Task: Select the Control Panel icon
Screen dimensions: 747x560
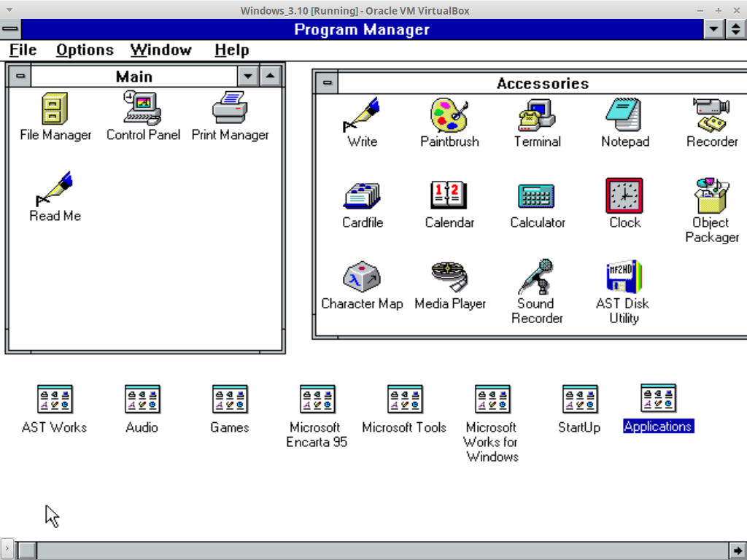Action: [142, 109]
